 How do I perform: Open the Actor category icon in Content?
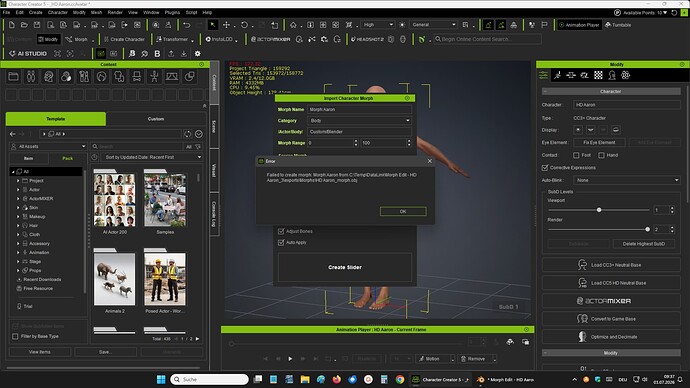point(31,77)
